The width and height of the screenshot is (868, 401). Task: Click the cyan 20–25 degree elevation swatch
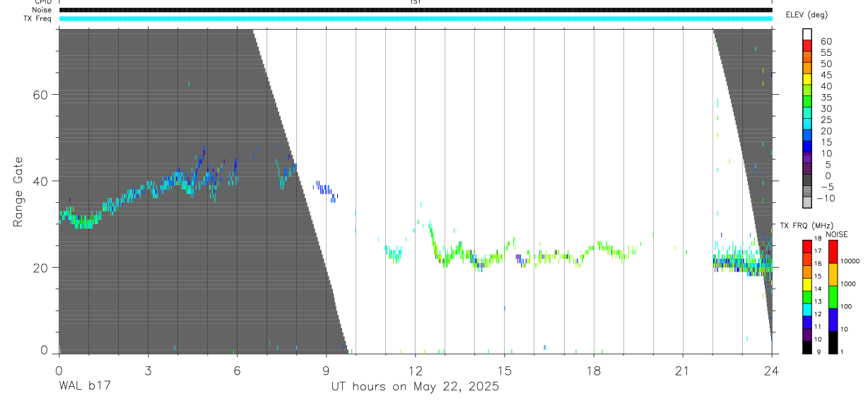[807, 125]
